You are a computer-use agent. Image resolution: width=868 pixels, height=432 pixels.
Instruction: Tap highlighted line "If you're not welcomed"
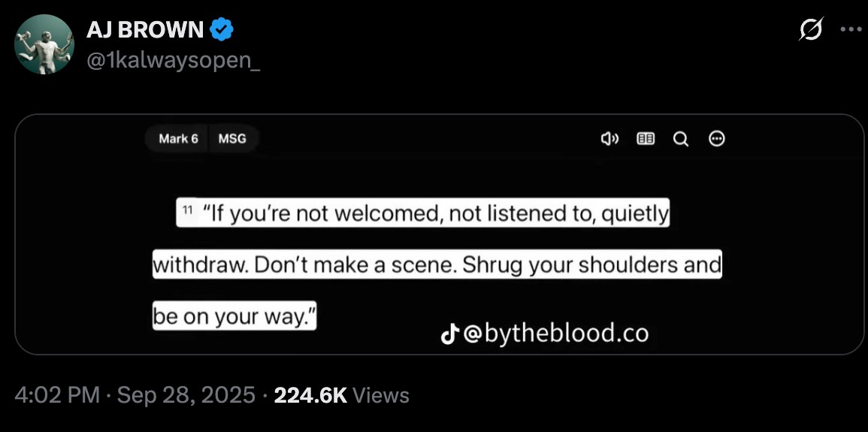[423, 213]
